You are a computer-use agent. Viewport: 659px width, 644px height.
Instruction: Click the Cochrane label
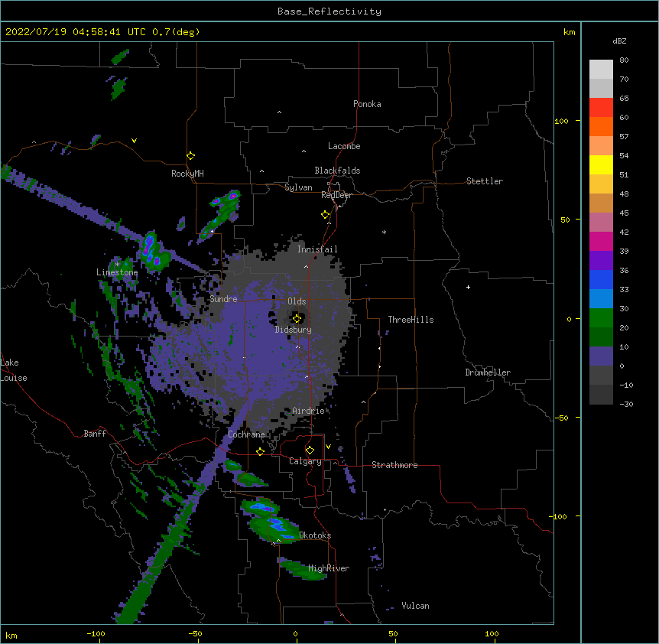[x=246, y=434]
